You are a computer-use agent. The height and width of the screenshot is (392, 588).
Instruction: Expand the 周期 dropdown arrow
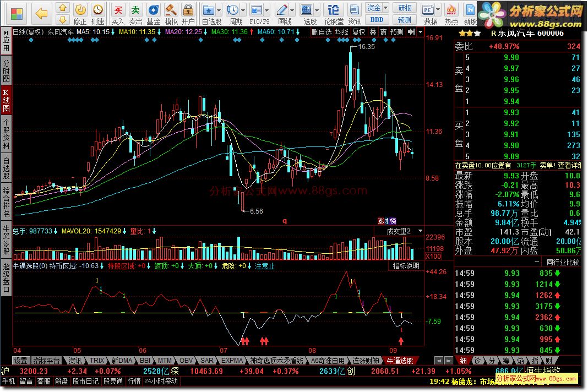pos(243,10)
